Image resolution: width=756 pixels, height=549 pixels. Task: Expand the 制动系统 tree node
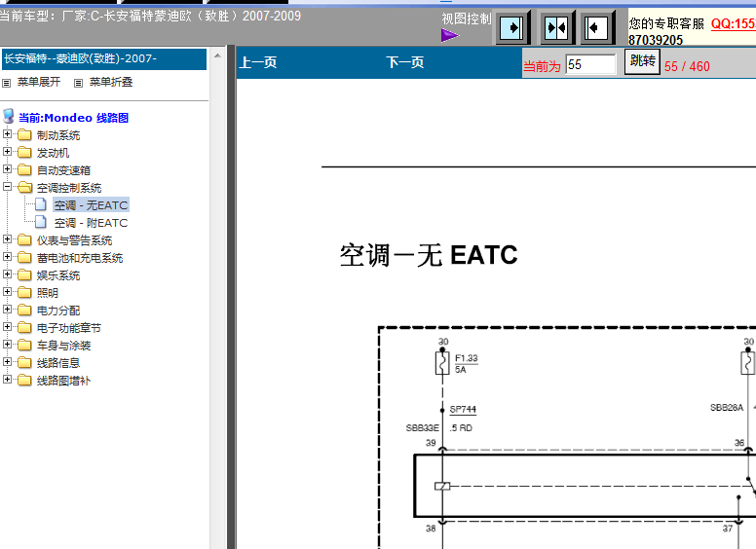(x=7, y=134)
